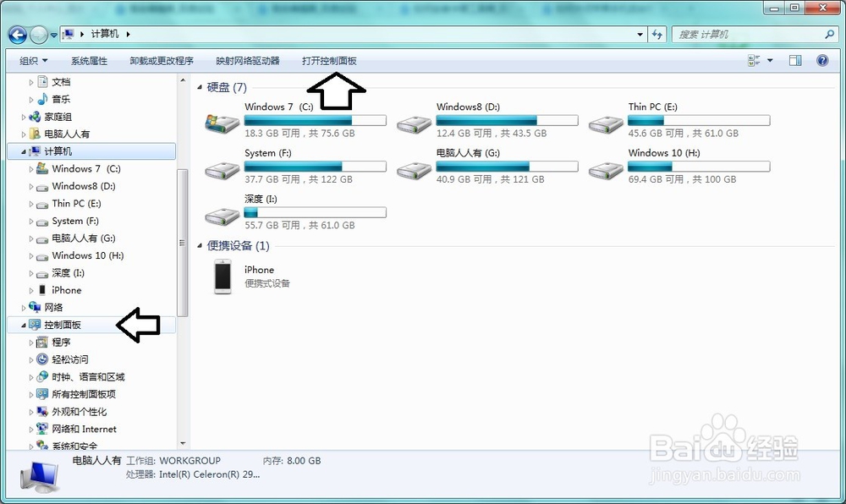The height and width of the screenshot is (504, 846).
Task: Select 网络 in the navigation tree
Action: point(53,307)
